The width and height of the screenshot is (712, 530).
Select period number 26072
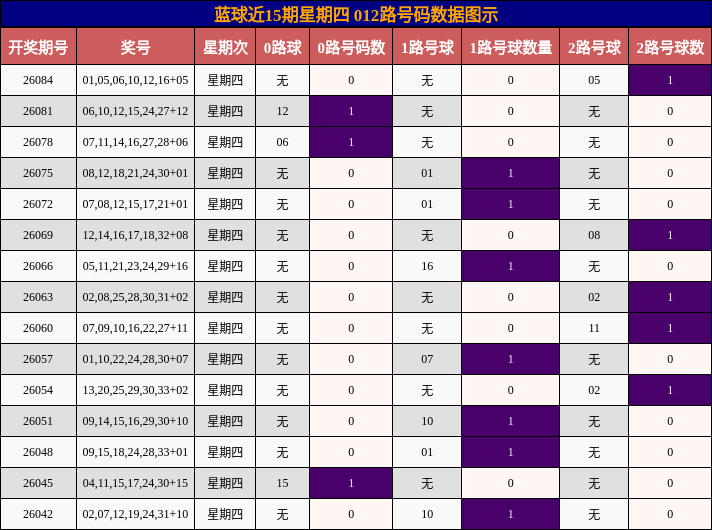click(x=38, y=204)
